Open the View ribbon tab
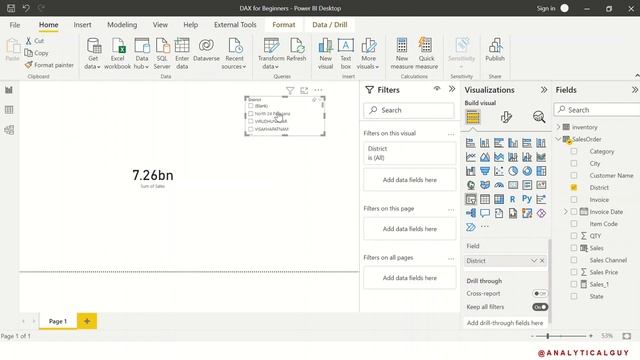The image size is (640, 360). pyautogui.click(x=160, y=25)
